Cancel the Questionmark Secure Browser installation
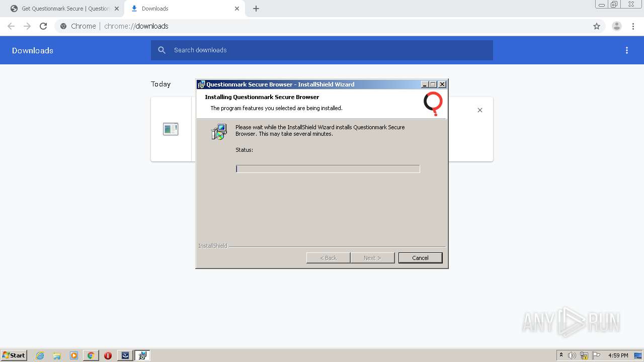Screen dimensions: 644x362 pyautogui.click(x=420, y=258)
